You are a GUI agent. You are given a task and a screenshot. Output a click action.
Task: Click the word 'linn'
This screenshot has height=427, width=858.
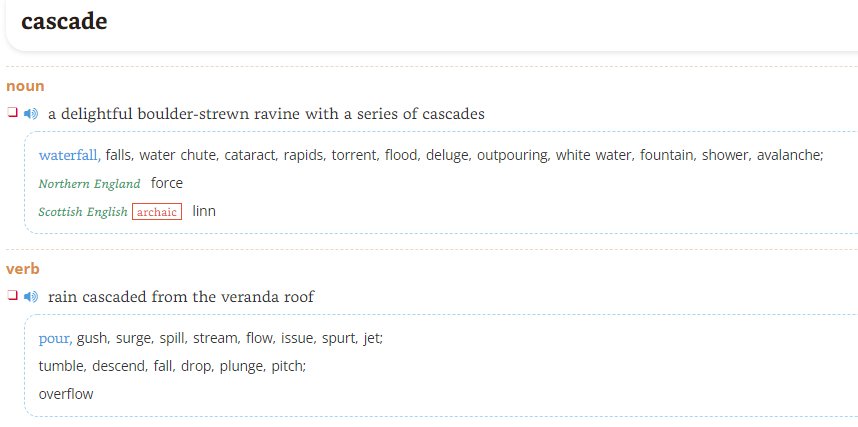click(x=204, y=211)
